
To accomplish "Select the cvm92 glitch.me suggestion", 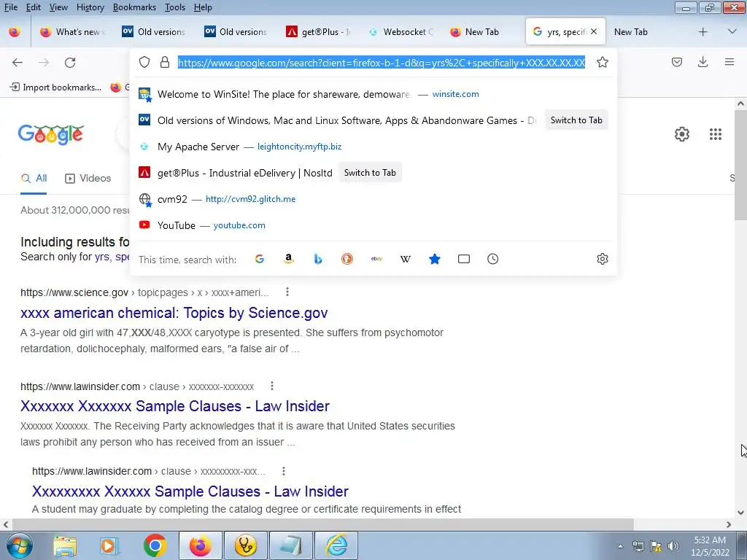I will [373, 198].
